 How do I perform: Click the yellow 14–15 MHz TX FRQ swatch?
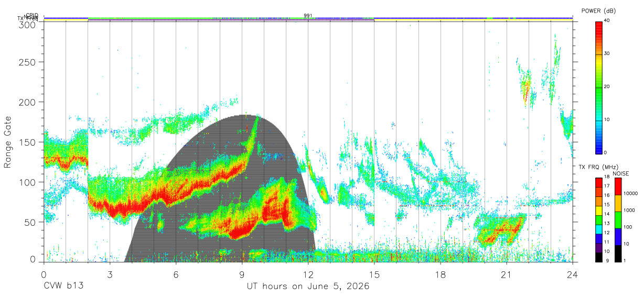point(599,211)
